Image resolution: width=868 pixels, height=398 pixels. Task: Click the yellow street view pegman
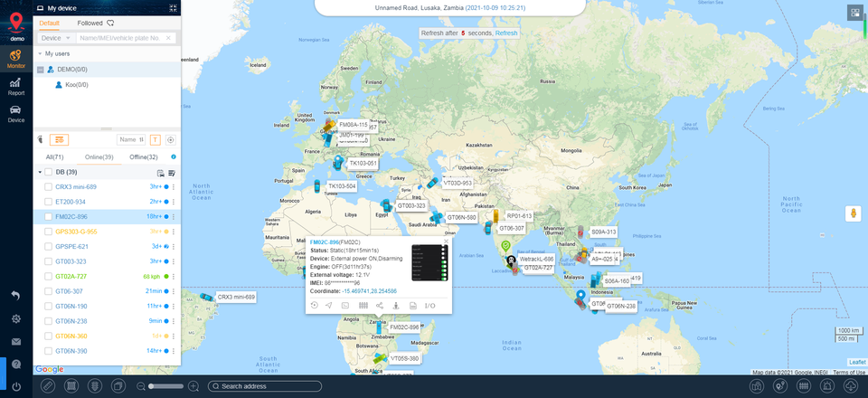[853, 213]
